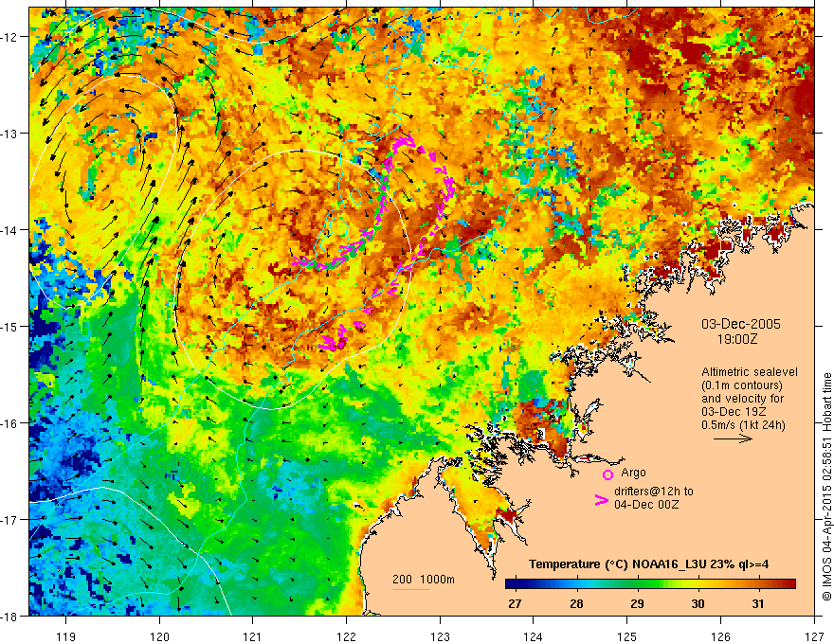The image size is (834, 644).
Task: Click the magenta Argo circle legend symbol
Action: pos(607,474)
